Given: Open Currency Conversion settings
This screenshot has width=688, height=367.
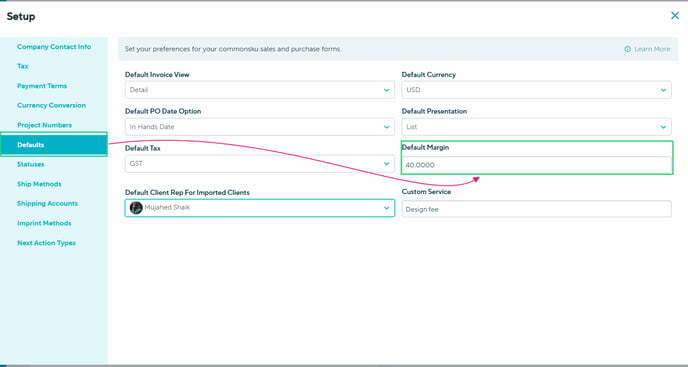Looking at the screenshot, I should click(51, 105).
